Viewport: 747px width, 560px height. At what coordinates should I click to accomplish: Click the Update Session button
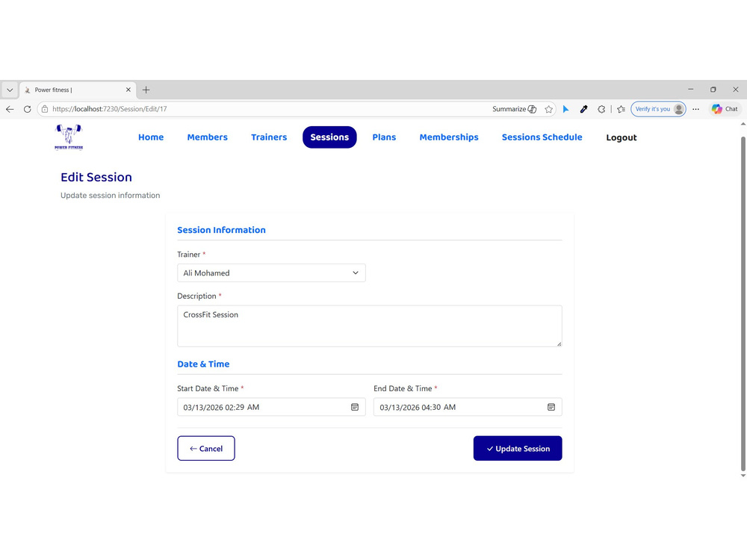point(518,449)
